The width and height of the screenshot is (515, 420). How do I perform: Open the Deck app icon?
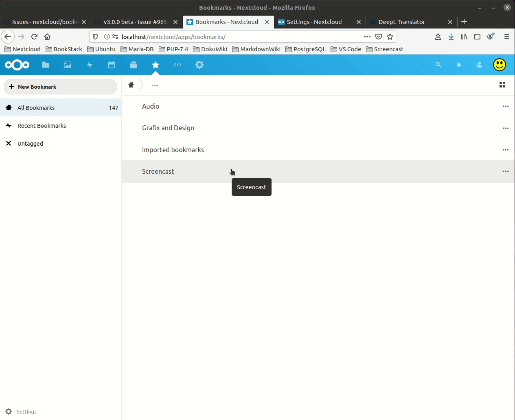134,65
